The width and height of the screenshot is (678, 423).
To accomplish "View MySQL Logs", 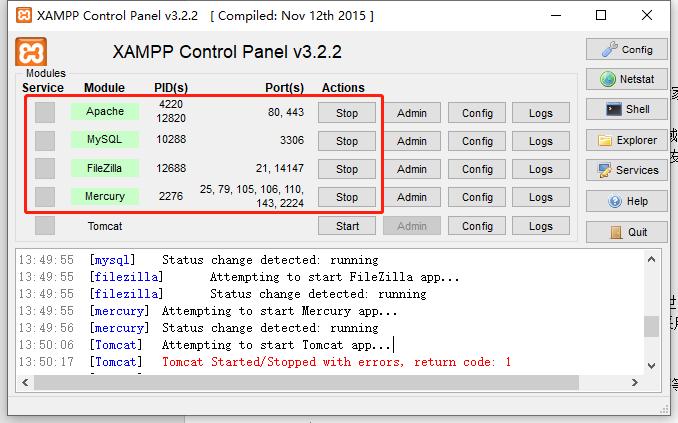I will (x=541, y=141).
